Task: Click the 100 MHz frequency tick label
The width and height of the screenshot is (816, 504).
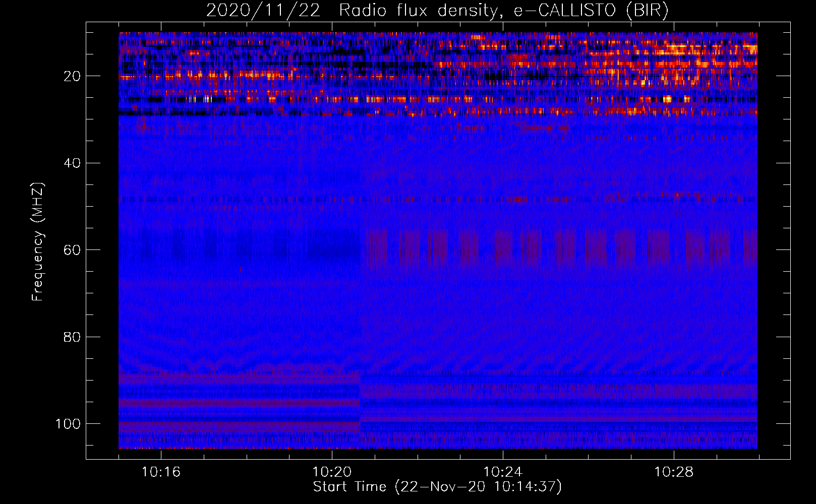Action: [68, 424]
